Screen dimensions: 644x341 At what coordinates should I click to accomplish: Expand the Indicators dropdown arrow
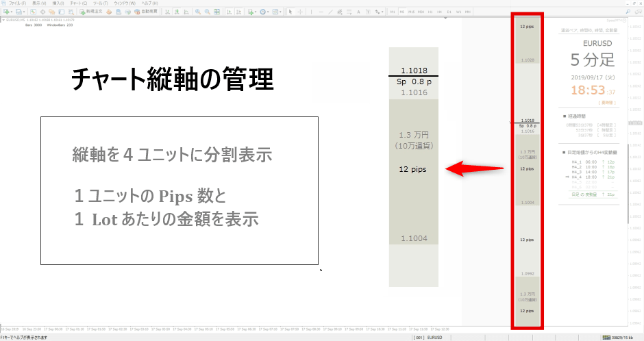pyautogui.click(x=256, y=12)
